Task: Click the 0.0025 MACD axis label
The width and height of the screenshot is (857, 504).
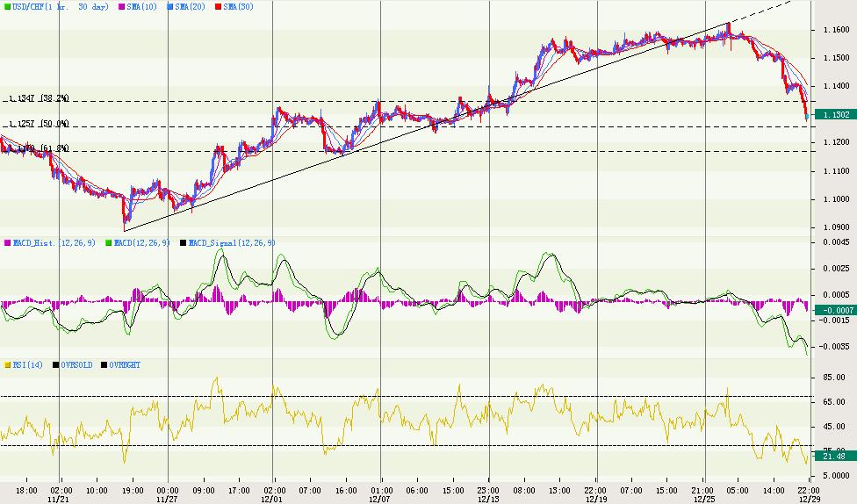Action: click(x=836, y=269)
